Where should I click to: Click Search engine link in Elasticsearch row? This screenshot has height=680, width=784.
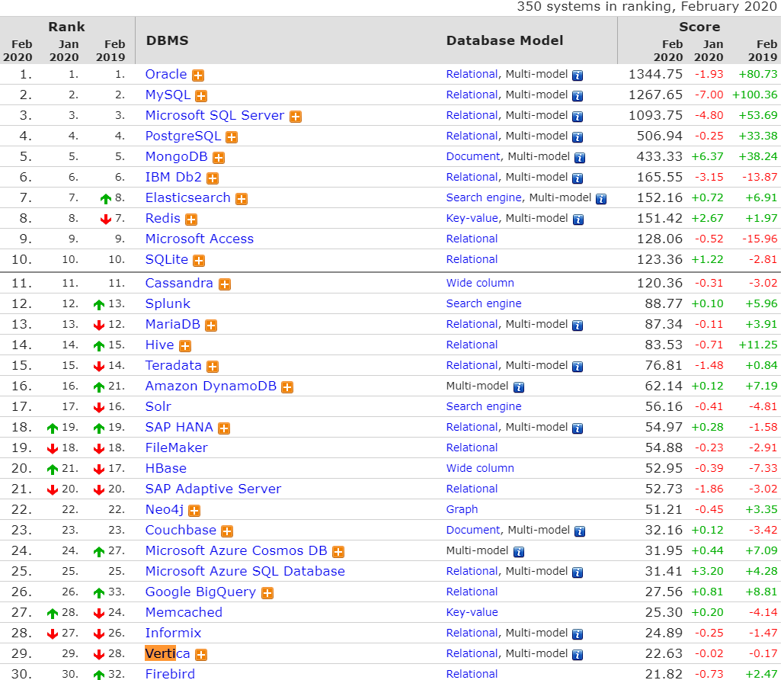pos(484,197)
